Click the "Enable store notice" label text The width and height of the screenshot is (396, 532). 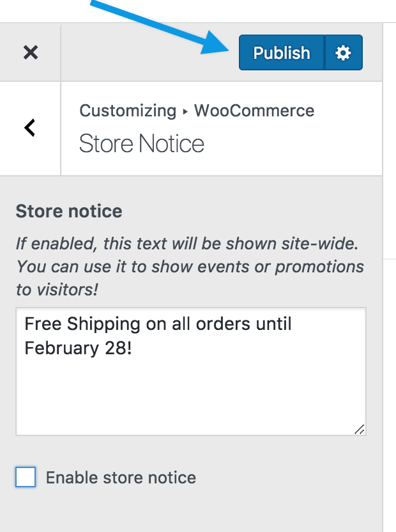121,478
